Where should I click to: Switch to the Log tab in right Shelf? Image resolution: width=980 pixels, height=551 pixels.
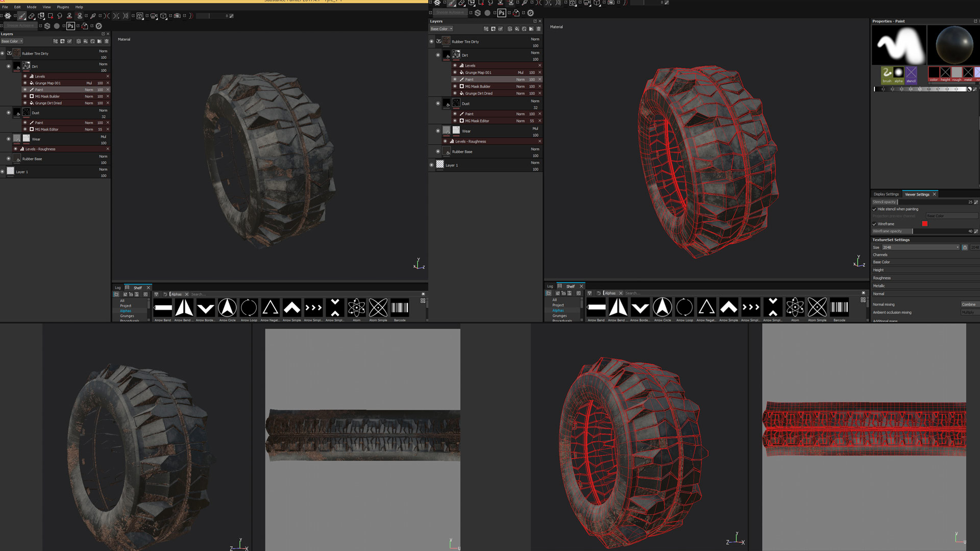coord(550,286)
